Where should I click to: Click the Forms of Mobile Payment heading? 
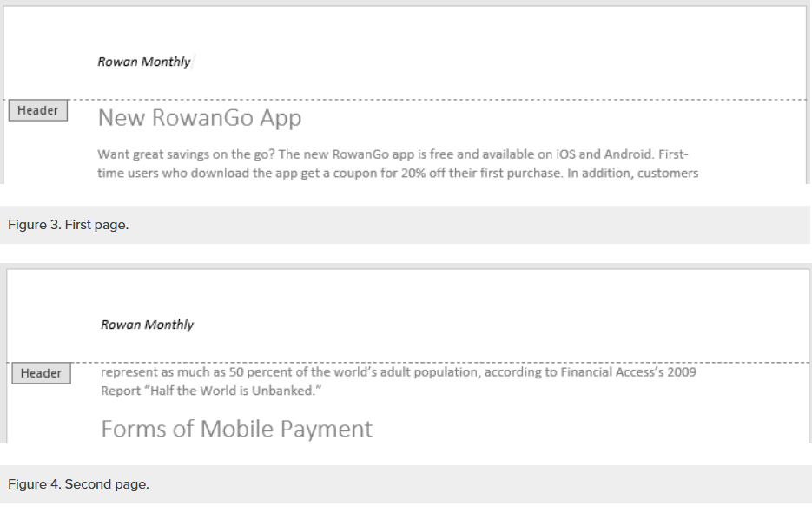236,429
